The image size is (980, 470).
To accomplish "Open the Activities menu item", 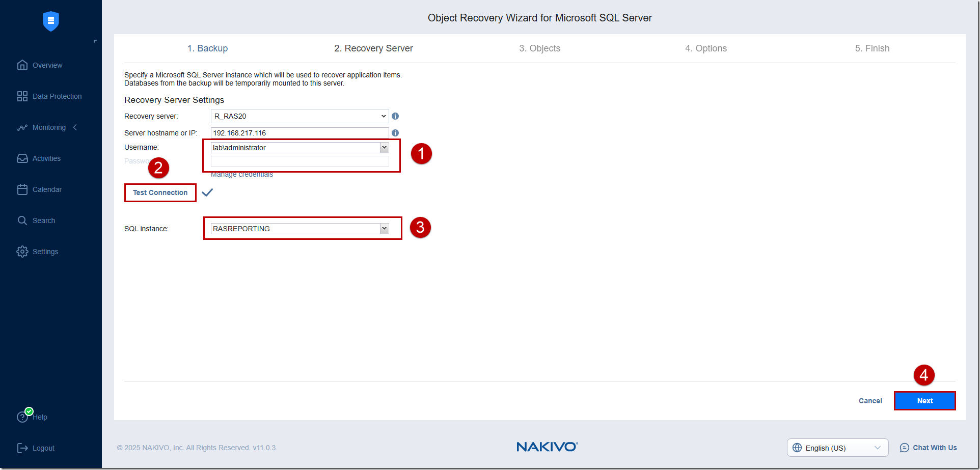I will tap(46, 158).
